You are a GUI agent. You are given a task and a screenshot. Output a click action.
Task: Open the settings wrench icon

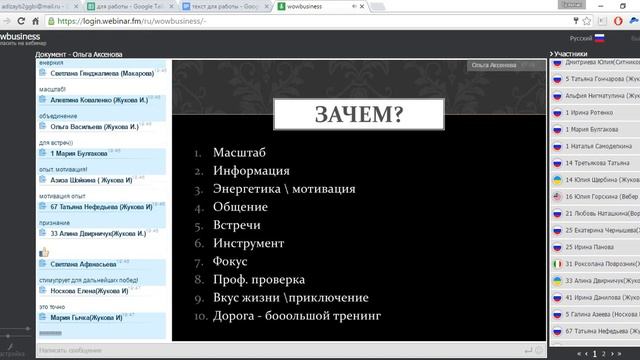10,347
